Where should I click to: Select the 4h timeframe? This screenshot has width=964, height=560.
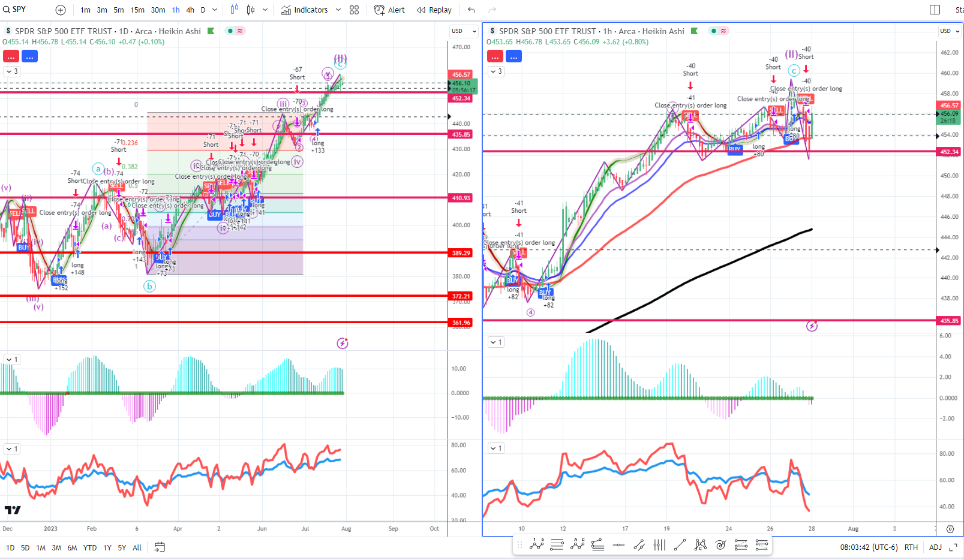click(190, 10)
